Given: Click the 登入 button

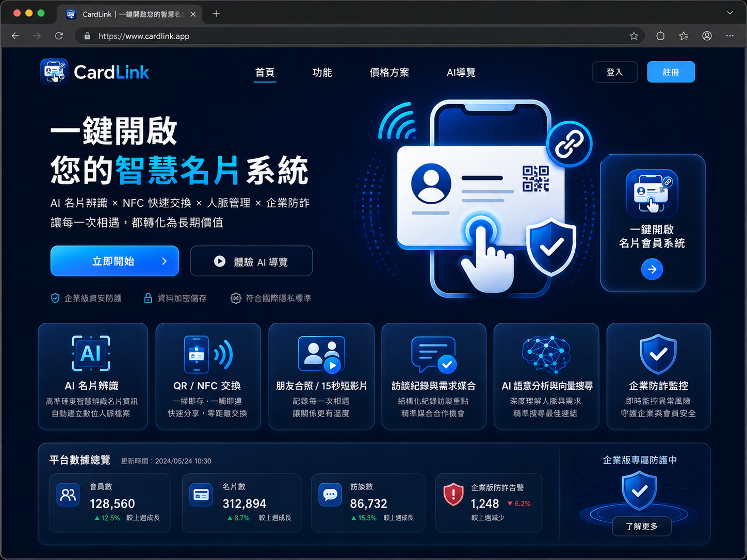Looking at the screenshot, I should tap(615, 72).
